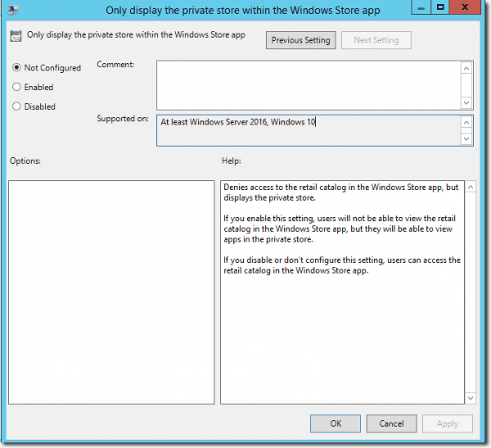This screenshot has width=491, height=448.
Task: Click the 'Options:' label
Action: click(x=25, y=161)
